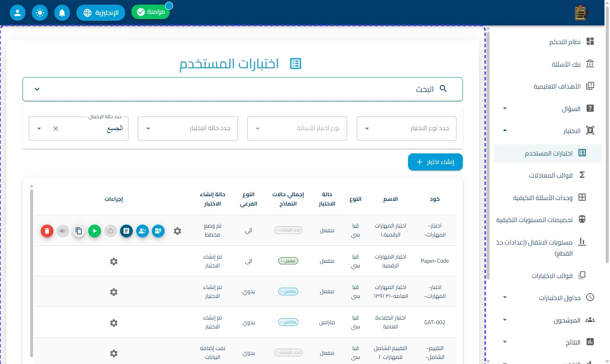Viewport: 610px width, 364px height.
Task: Open the user profile icon in header
Action: (17, 13)
